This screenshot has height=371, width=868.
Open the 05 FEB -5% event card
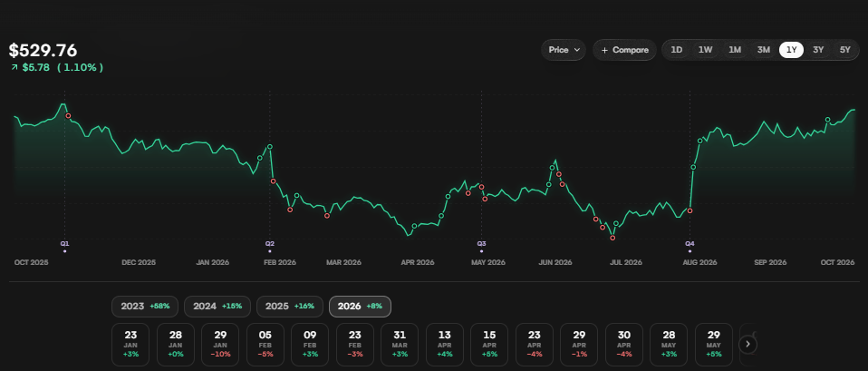[x=265, y=345]
